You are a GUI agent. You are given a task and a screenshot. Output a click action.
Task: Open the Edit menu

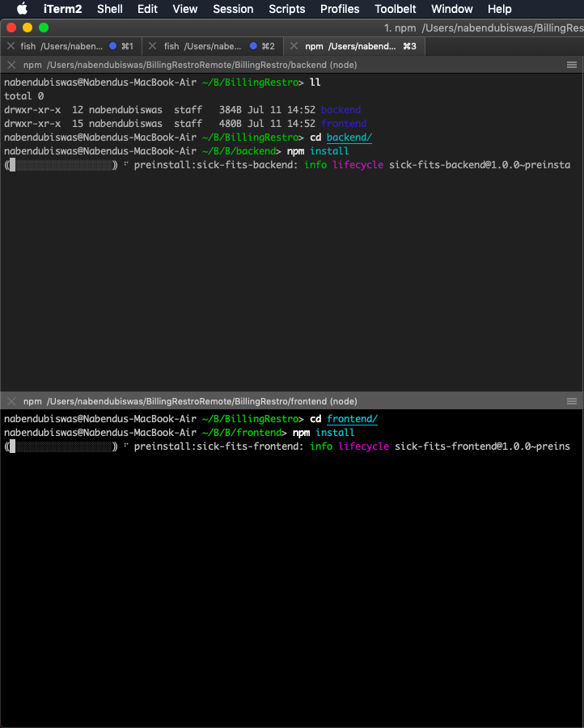pos(147,9)
